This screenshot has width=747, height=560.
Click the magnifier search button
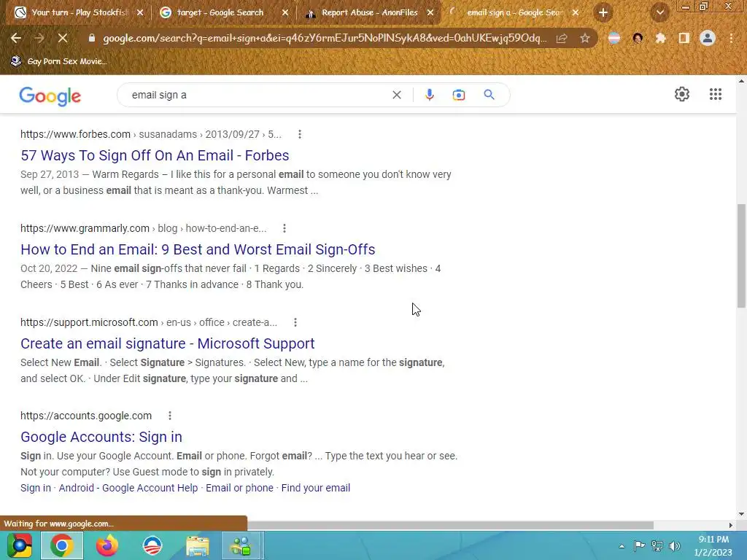[x=489, y=95]
